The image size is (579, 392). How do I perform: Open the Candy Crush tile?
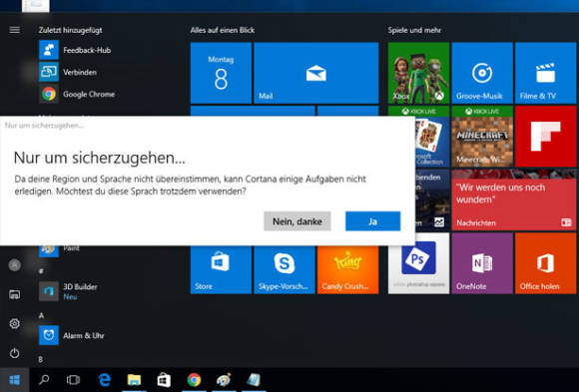tap(347, 270)
